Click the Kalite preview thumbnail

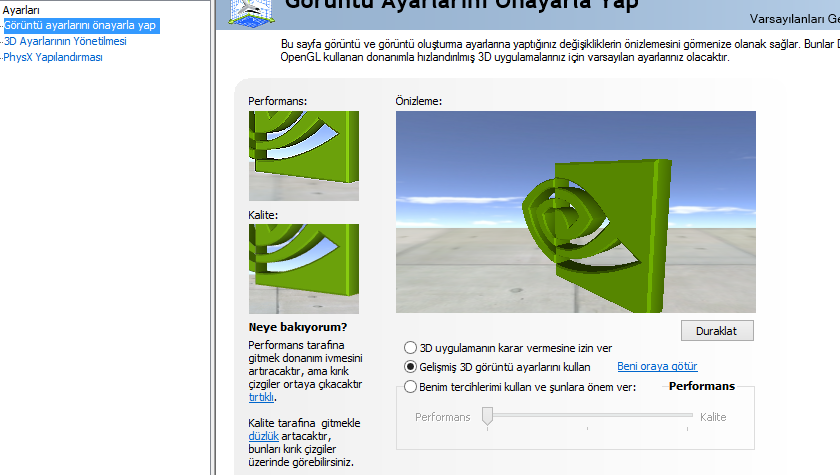[x=304, y=269]
